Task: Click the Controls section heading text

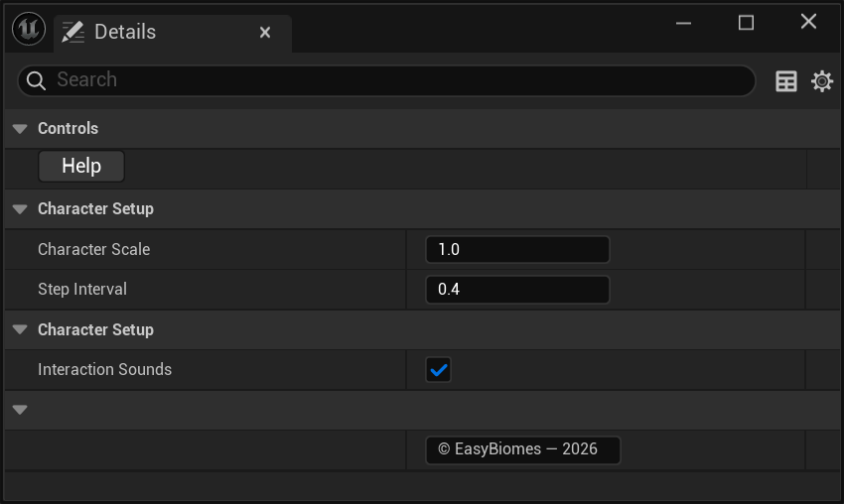Action: (68, 129)
